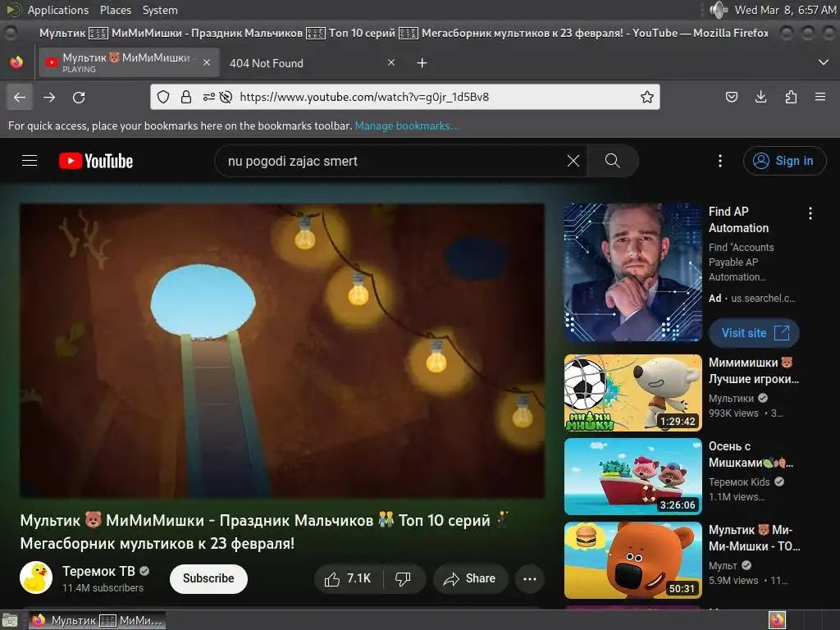Close the playing МиМиМишки tab
The image size is (840, 630).
(x=207, y=62)
